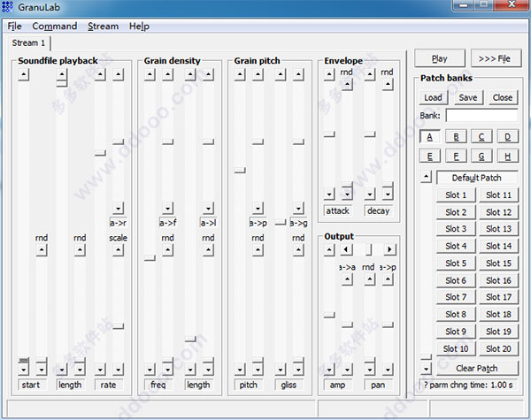Click the grain pitch slider thumb

click(x=240, y=170)
